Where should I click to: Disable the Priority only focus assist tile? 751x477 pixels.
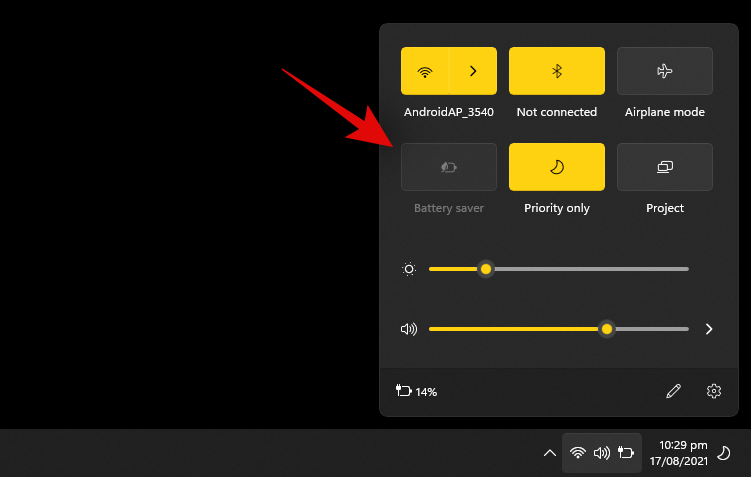(x=557, y=167)
